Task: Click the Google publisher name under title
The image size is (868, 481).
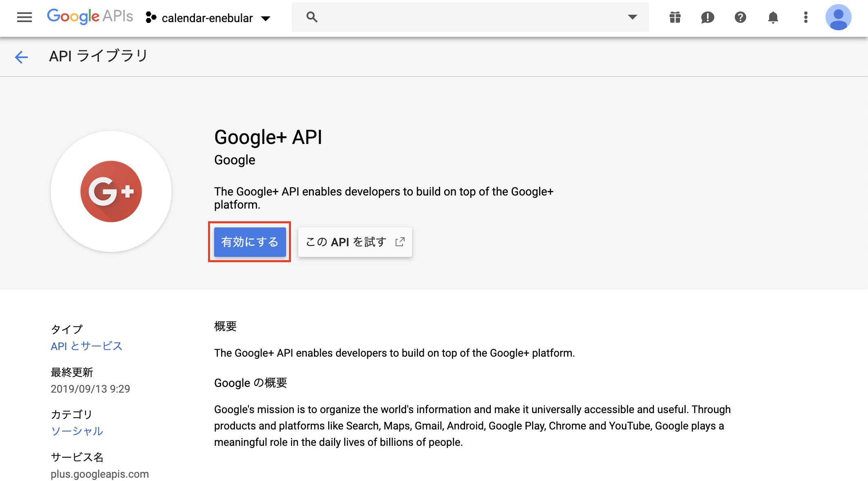Action: pos(235,160)
